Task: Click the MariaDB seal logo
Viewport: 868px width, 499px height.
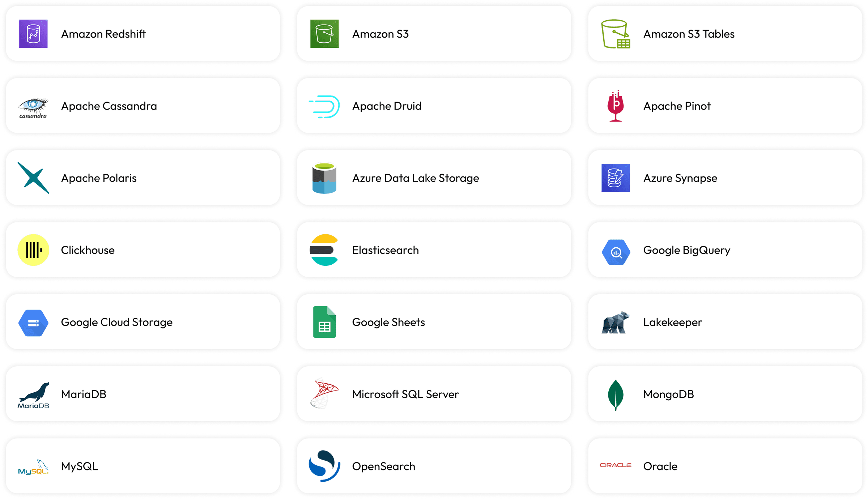Action: [x=33, y=395]
